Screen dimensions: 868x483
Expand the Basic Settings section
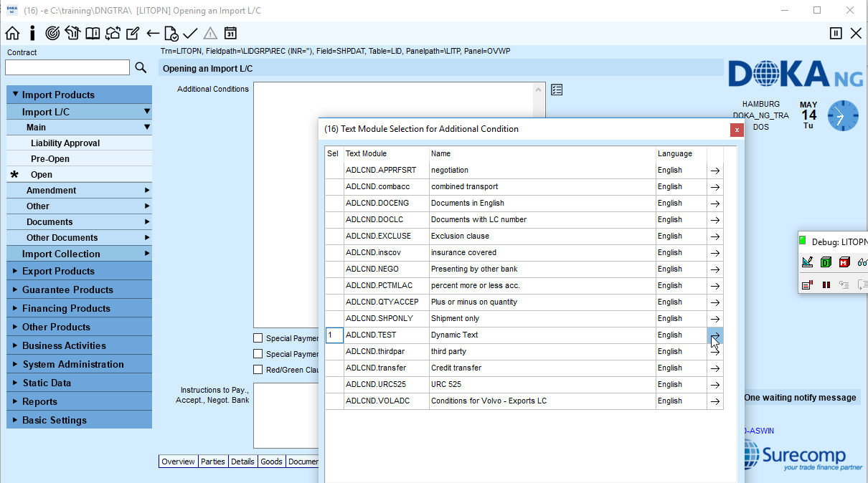(79, 420)
